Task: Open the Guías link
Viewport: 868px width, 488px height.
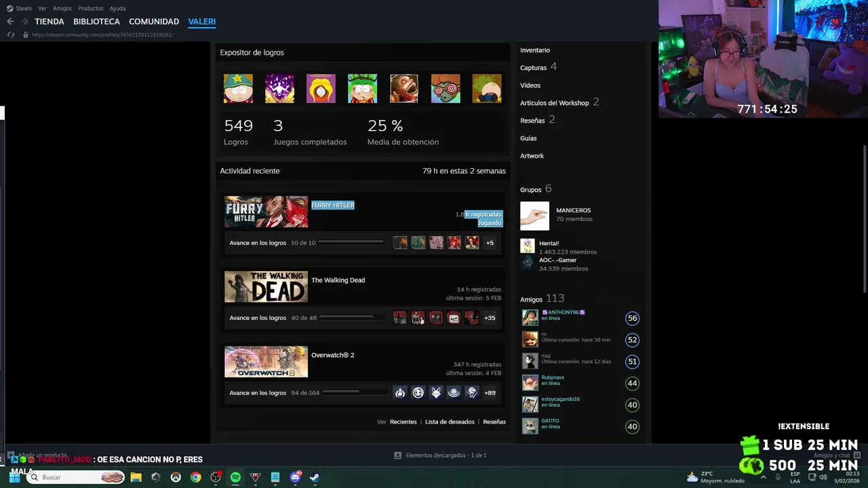Action: (528, 138)
